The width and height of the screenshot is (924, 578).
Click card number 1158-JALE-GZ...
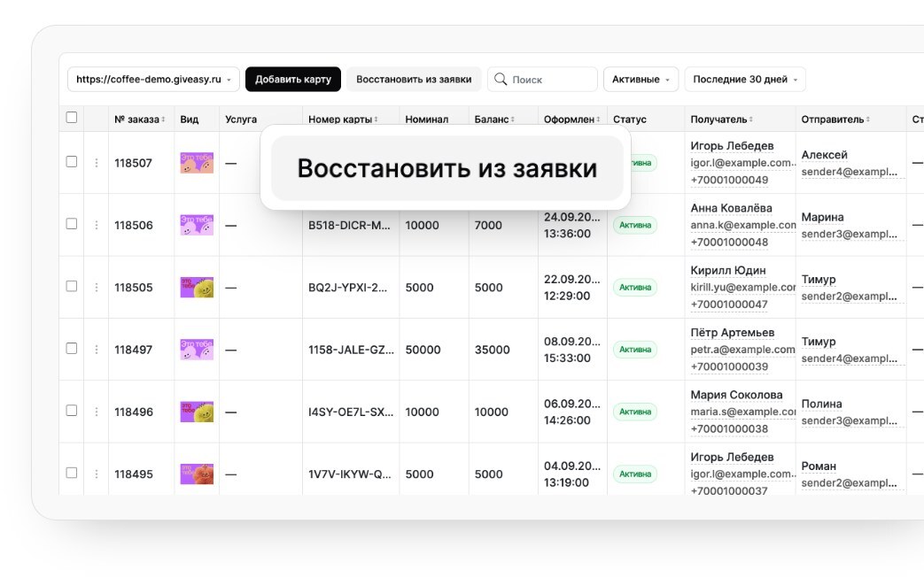click(x=351, y=350)
